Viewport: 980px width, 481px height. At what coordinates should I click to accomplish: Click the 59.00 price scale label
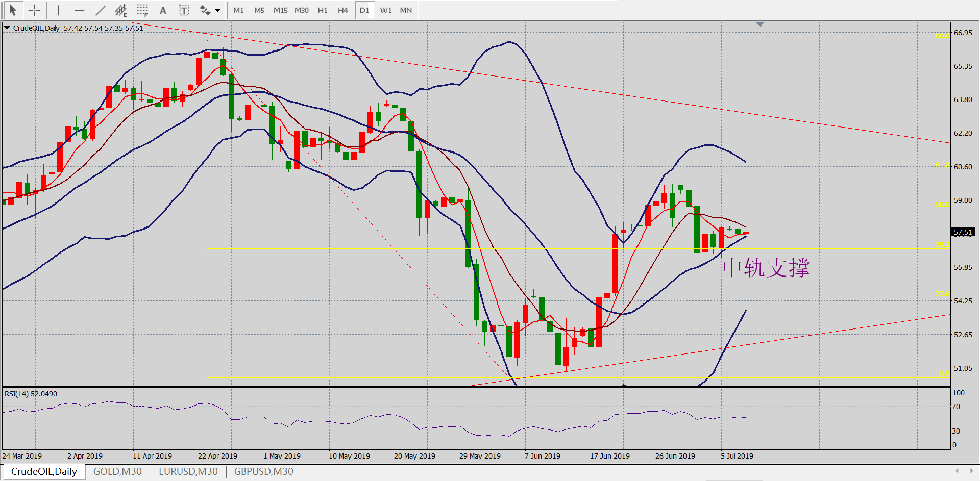click(963, 200)
